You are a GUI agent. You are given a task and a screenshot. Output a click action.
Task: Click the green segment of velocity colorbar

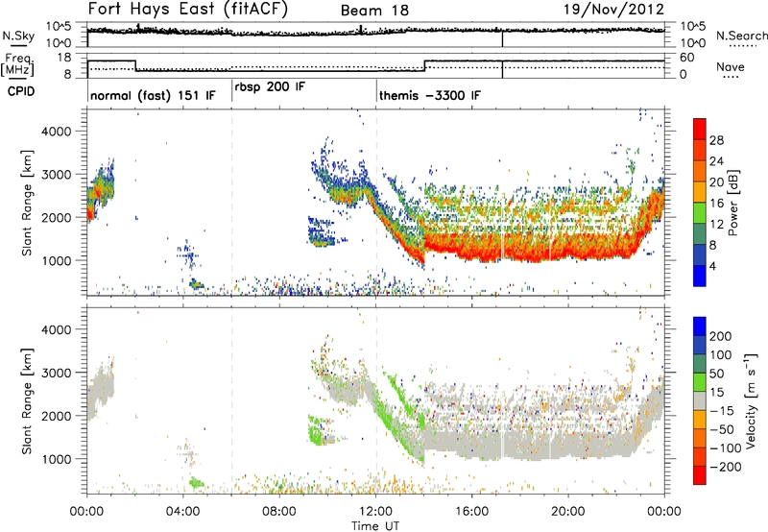point(700,381)
